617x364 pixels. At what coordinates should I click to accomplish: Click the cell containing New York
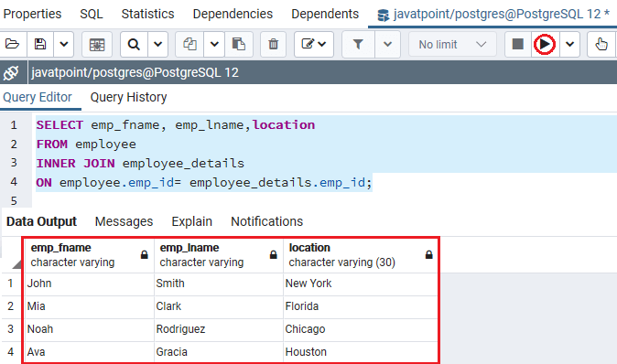point(360,284)
